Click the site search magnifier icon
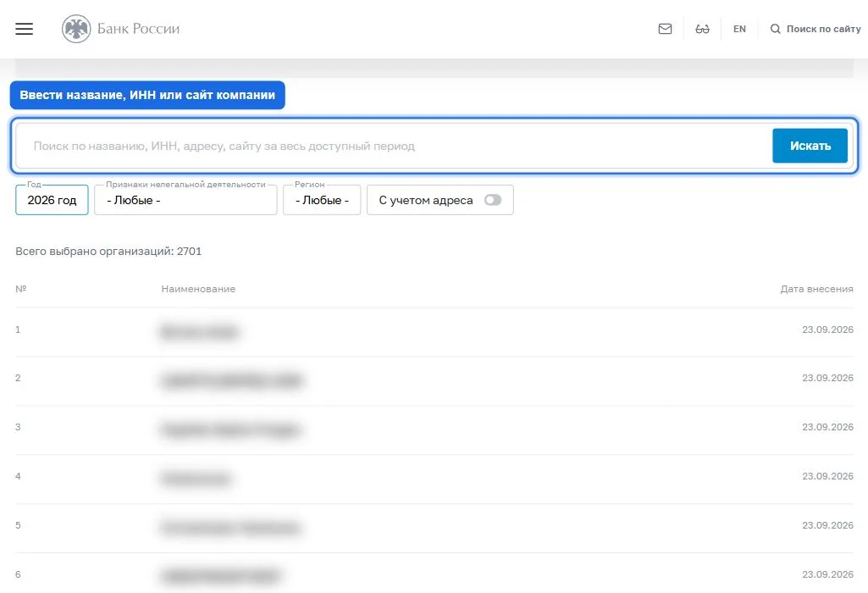The height and width of the screenshot is (593, 868). pos(775,29)
